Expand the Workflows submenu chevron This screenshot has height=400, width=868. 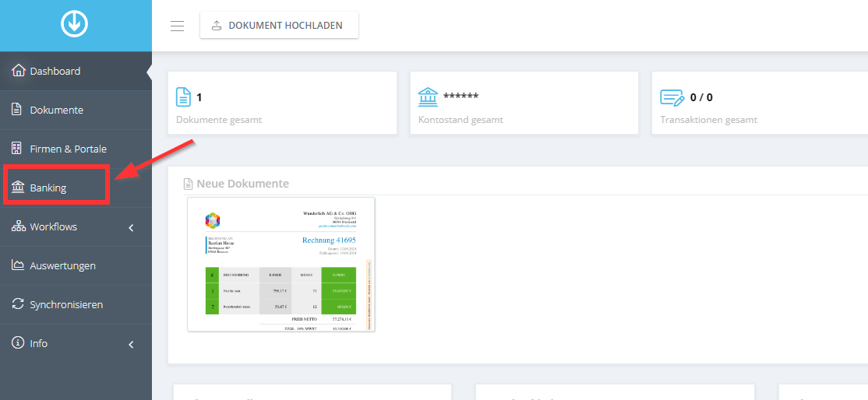[x=131, y=227]
